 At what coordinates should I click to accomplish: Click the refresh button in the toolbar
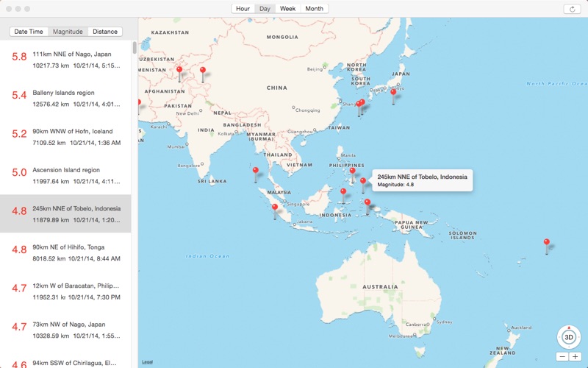pyautogui.click(x=573, y=9)
